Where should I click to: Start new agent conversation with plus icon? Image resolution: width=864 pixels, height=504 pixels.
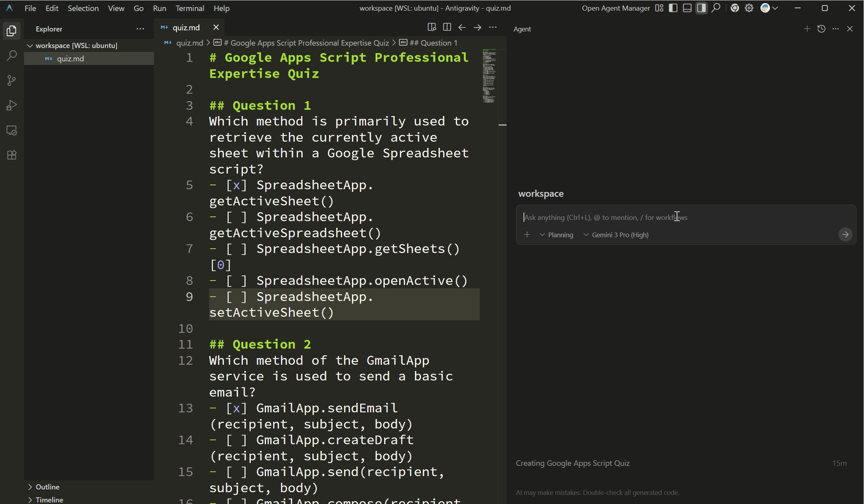click(x=807, y=29)
